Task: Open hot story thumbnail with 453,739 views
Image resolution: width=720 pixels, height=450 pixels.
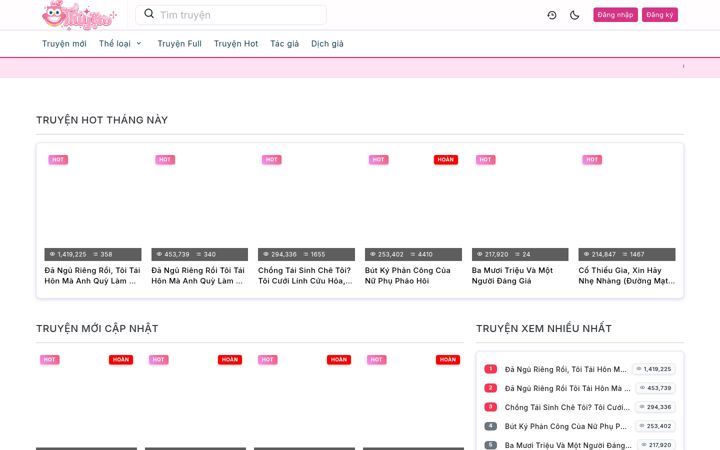Action: 199,206
